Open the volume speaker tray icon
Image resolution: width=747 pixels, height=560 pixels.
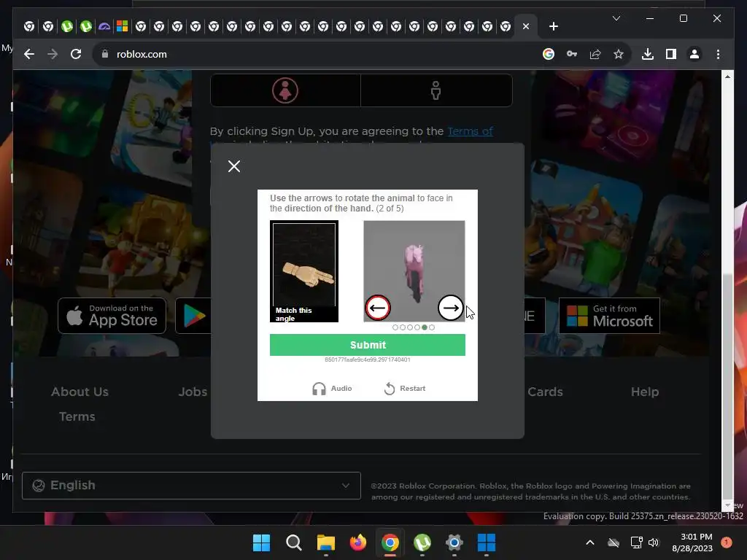point(654,542)
